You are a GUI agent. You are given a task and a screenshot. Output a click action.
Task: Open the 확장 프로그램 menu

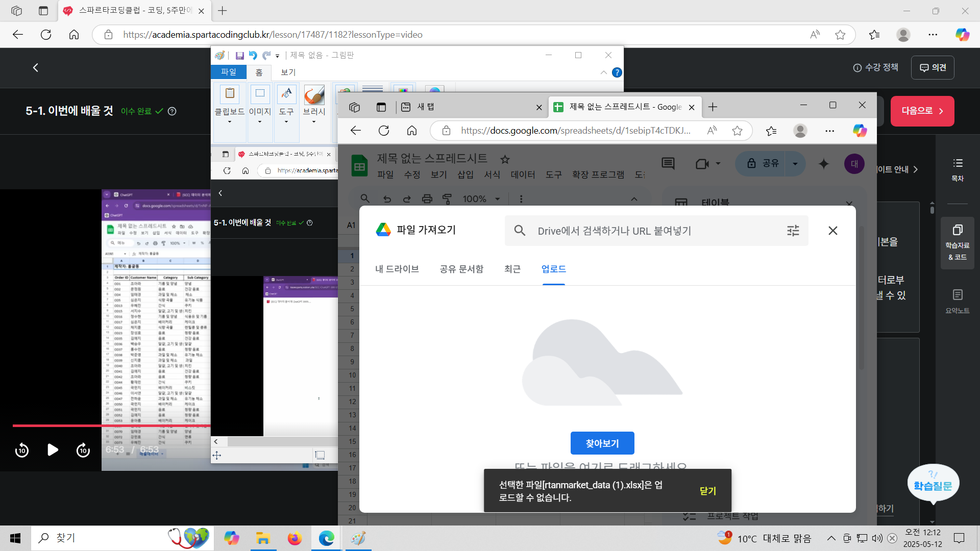pyautogui.click(x=598, y=174)
